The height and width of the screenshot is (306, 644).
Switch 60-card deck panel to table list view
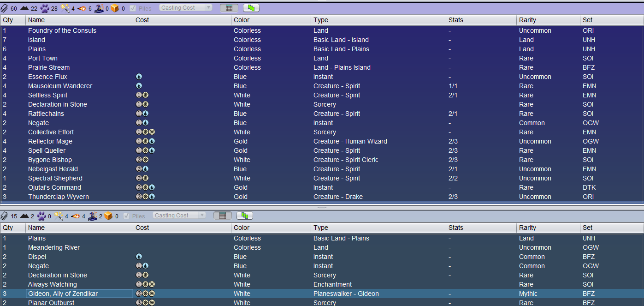point(229,8)
